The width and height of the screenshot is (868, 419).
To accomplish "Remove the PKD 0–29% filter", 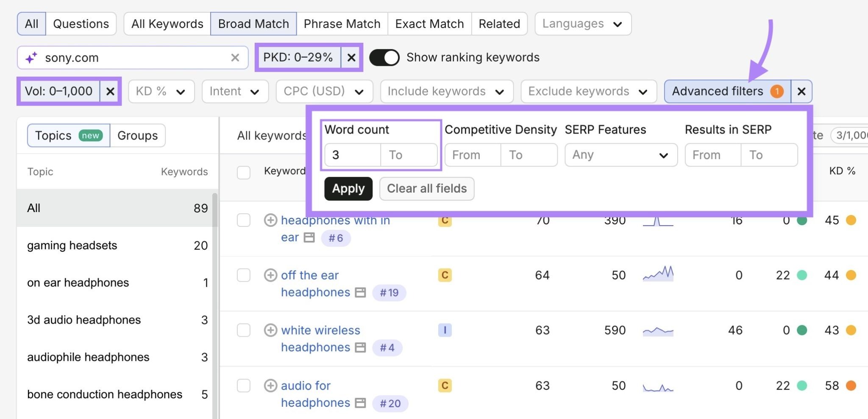I will pos(351,57).
